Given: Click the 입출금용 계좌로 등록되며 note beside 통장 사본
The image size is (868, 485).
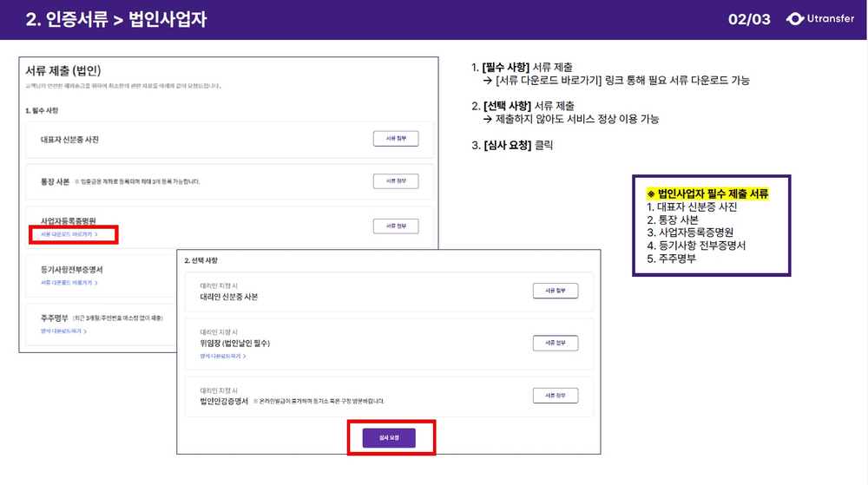Looking at the screenshot, I should coord(137,181).
